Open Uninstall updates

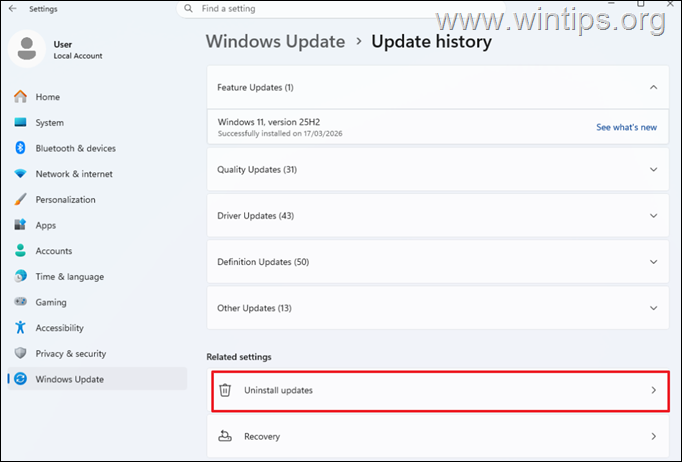(440, 391)
